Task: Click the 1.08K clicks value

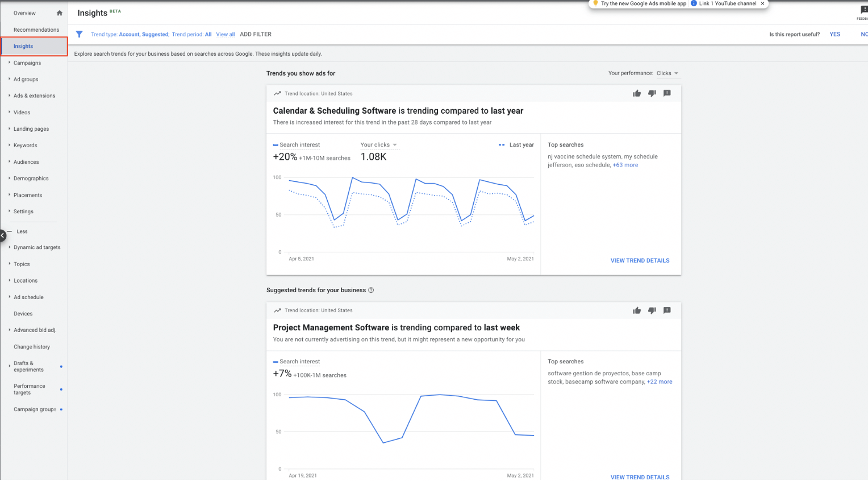Action: [373, 157]
